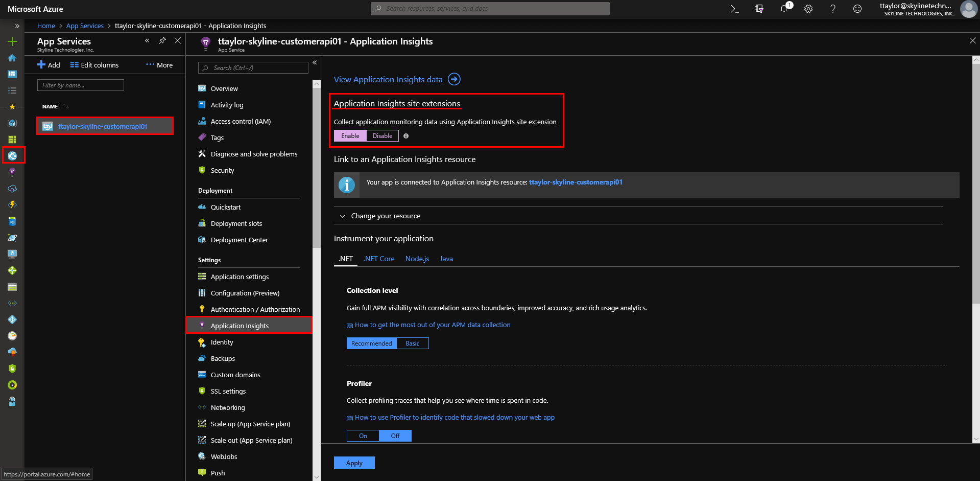Send feedback via smiley icon
Screen dimensions: 980x481
pyautogui.click(x=857, y=9)
